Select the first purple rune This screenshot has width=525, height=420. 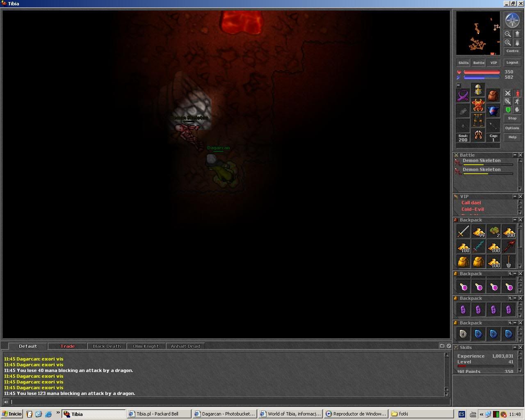click(x=463, y=310)
